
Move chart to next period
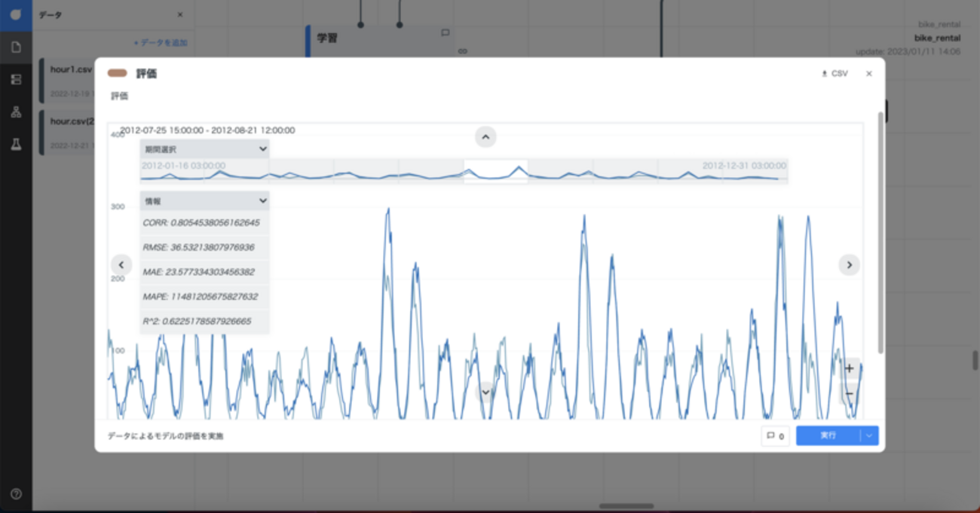tap(850, 264)
